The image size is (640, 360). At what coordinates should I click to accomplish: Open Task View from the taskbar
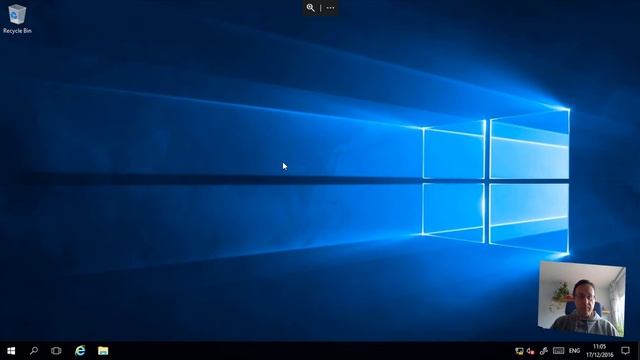[x=56, y=351]
